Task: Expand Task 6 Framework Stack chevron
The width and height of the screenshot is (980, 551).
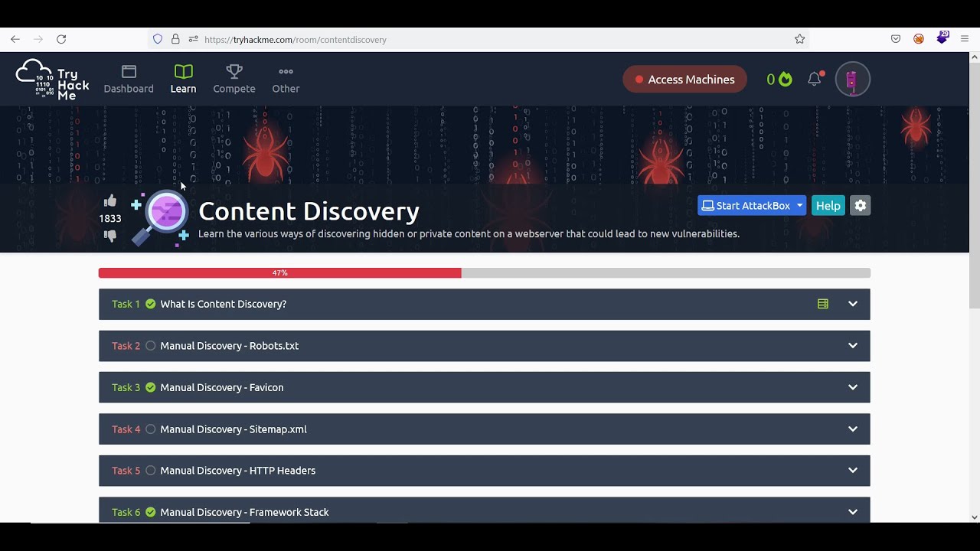Action: click(853, 512)
